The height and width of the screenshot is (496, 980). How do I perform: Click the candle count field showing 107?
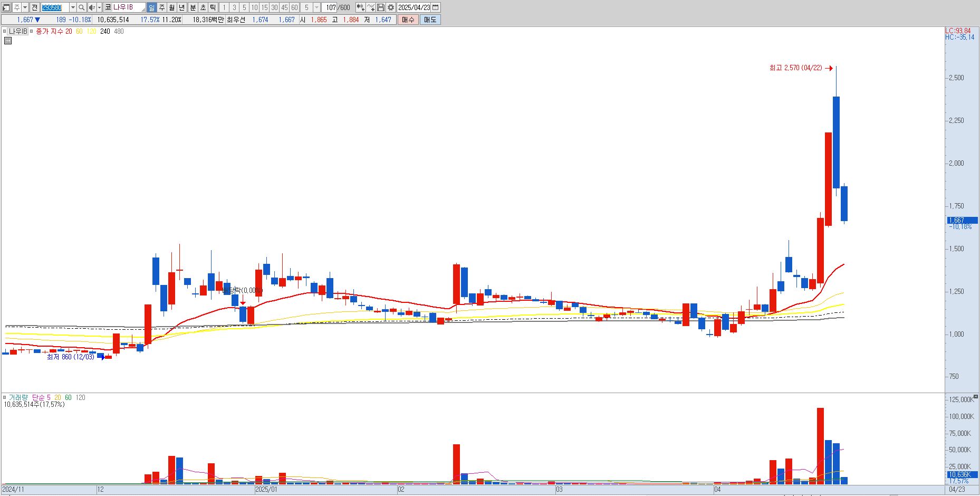[x=330, y=7]
